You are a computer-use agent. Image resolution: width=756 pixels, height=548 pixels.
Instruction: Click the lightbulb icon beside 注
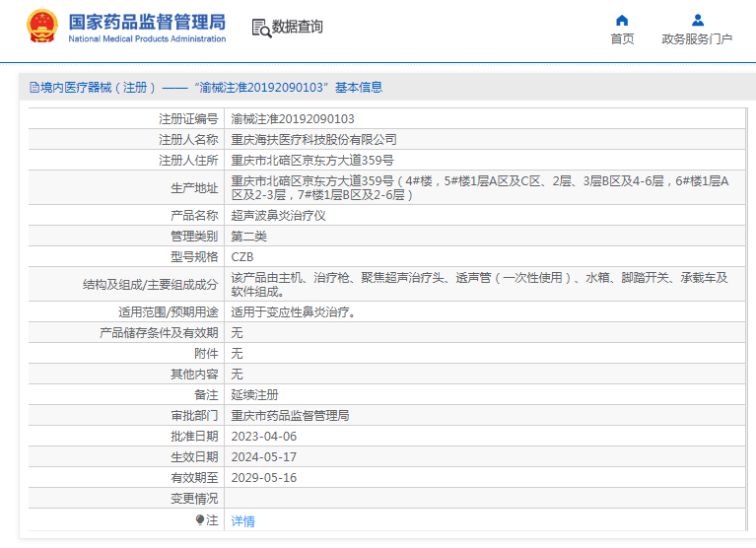point(200,519)
